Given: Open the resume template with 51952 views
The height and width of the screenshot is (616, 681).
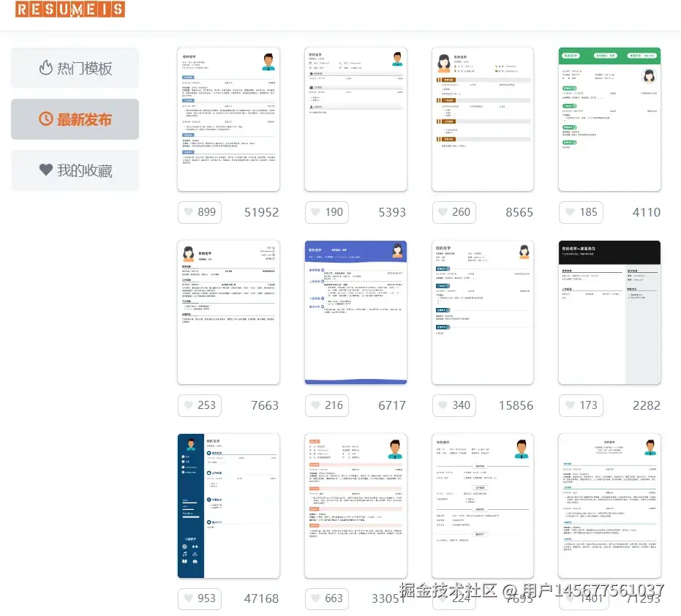Looking at the screenshot, I should pos(228,119).
